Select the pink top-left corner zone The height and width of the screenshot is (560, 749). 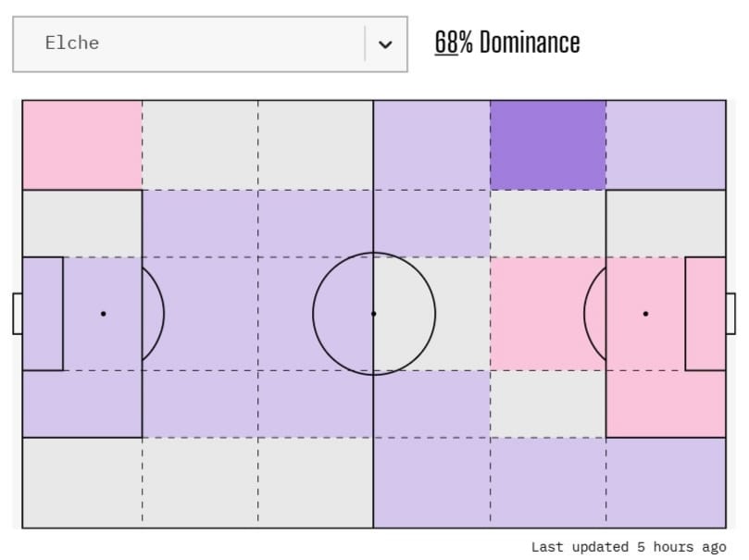[x=81, y=144]
